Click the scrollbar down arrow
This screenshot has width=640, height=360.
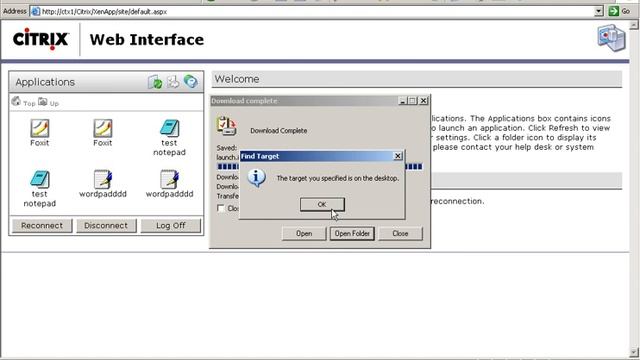point(634,351)
